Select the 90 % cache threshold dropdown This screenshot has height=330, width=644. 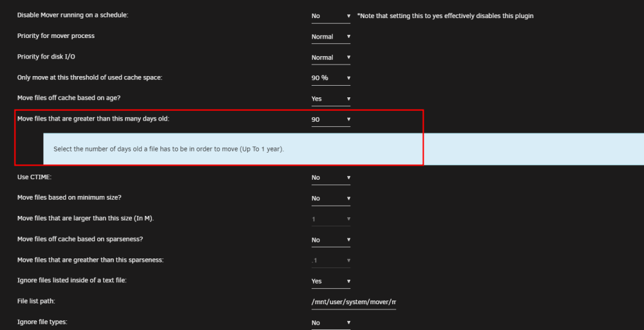pos(330,78)
